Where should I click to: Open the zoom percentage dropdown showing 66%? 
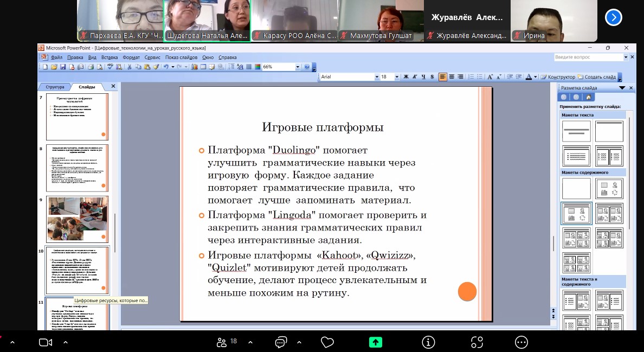coord(298,67)
